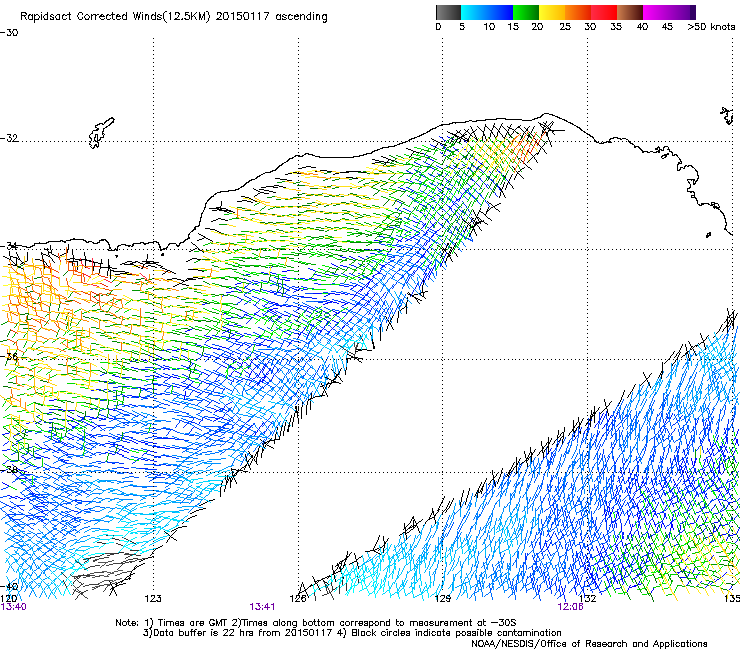
Task: Click the green 15-20 knots legend swatch
Action: tap(526, 12)
